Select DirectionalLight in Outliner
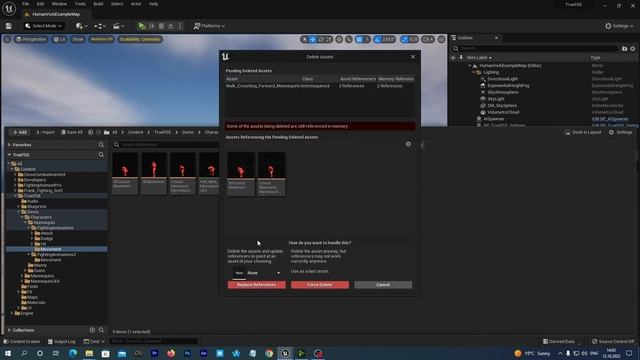 502,79
